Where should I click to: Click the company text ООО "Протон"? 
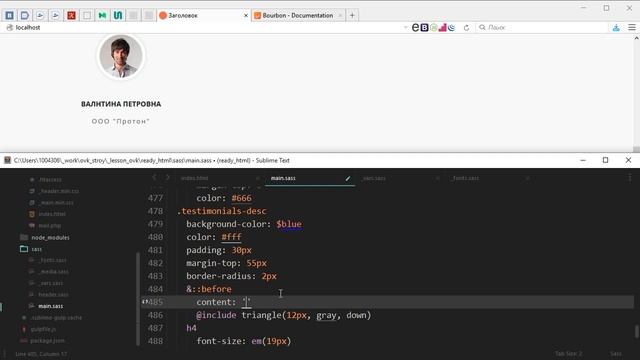(x=121, y=121)
